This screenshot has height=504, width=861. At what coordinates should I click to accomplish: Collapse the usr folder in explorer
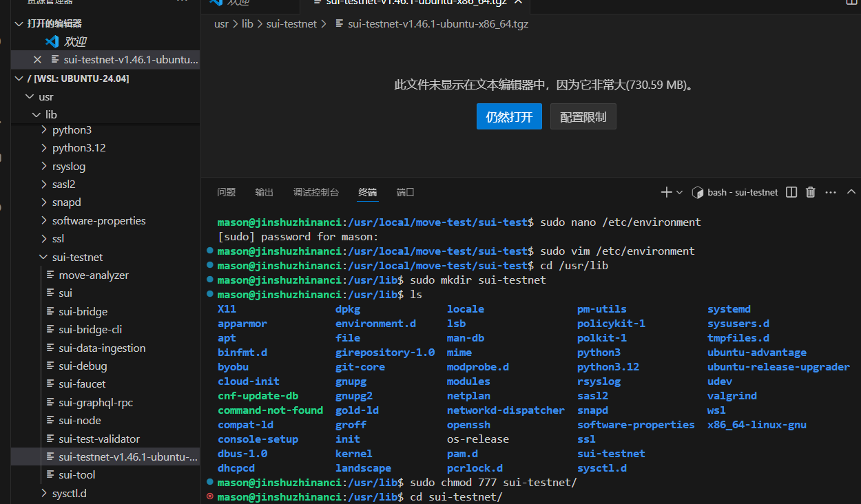point(28,97)
